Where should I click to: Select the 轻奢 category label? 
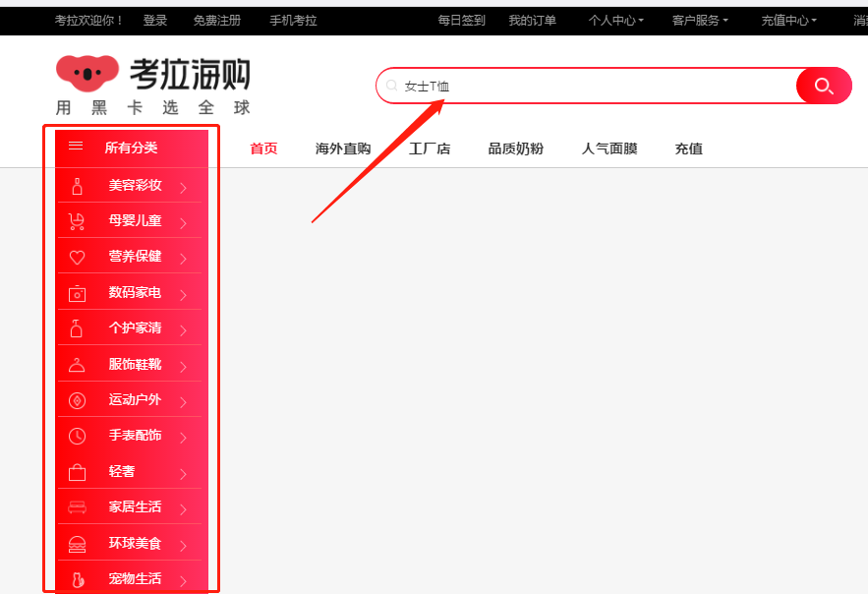(122, 471)
